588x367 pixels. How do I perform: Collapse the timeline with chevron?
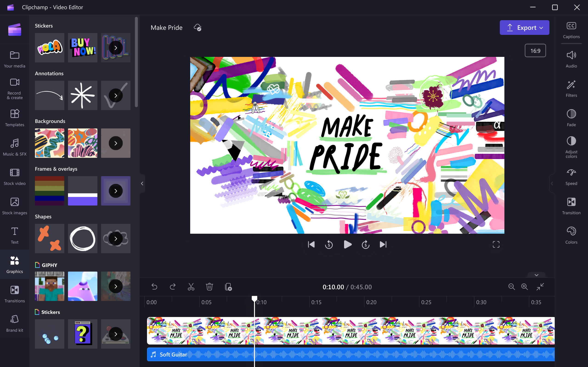(x=536, y=275)
